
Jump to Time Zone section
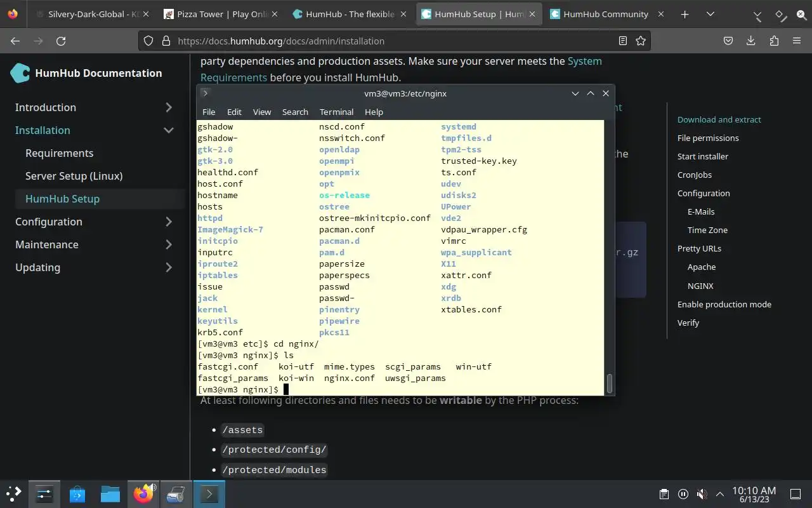click(707, 230)
